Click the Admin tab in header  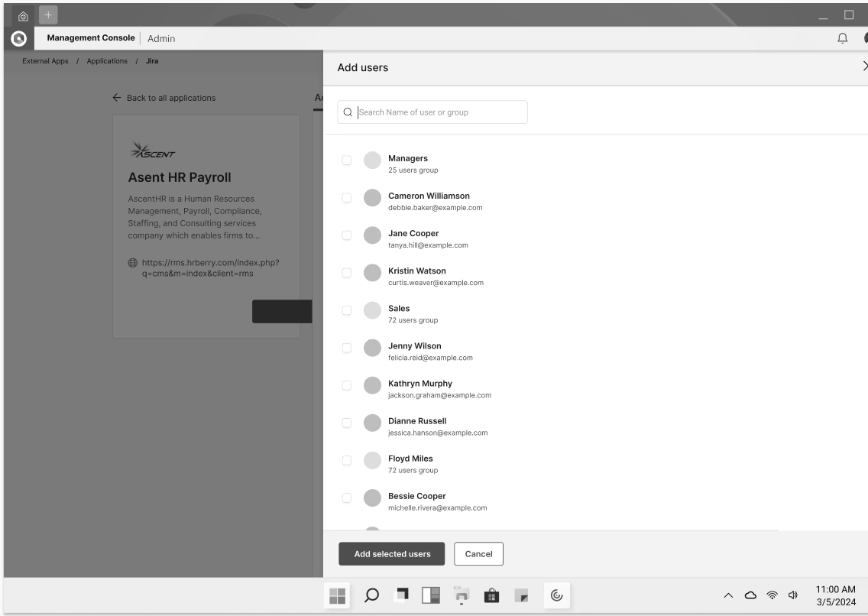pyautogui.click(x=161, y=38)
